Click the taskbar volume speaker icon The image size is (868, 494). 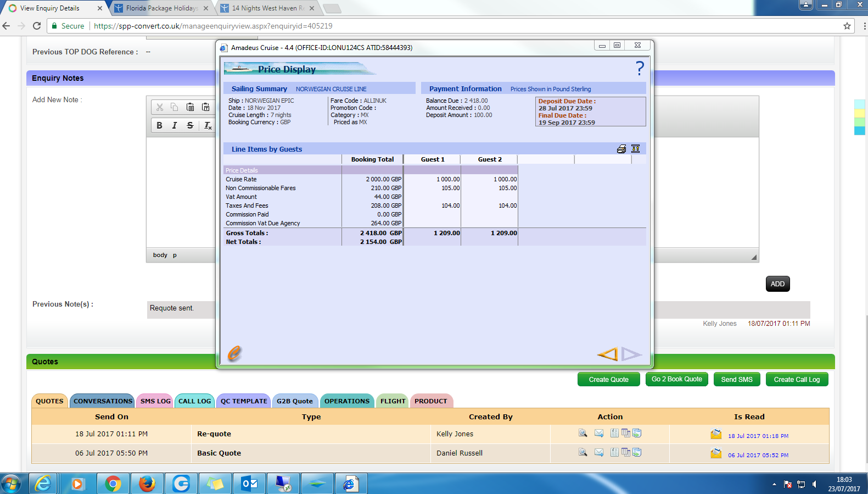point(815,484)
